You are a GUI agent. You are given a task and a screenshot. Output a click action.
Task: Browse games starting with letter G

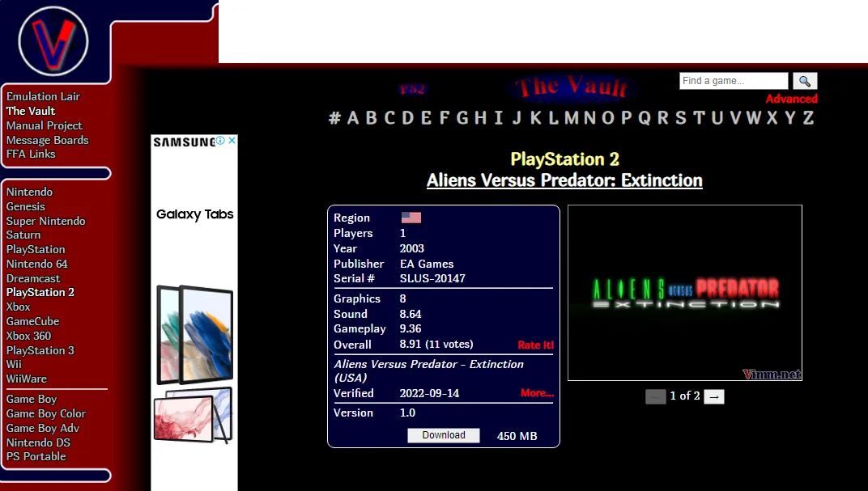(x=462, y=118)
